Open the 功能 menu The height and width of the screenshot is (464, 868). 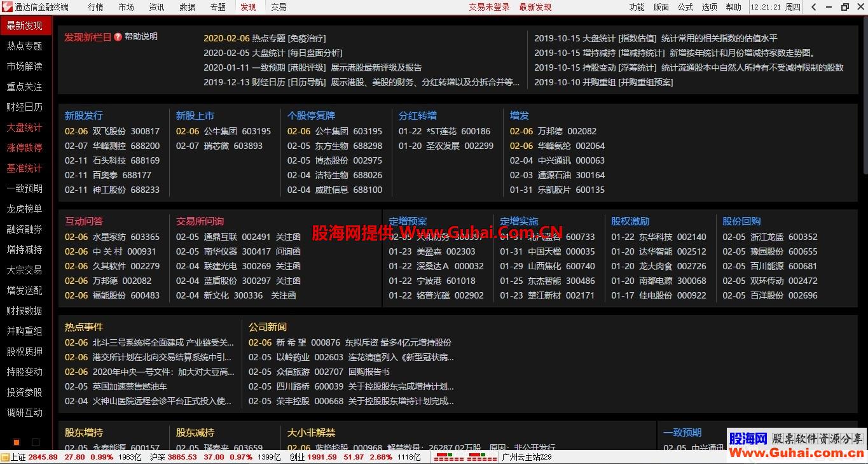(637, 7)
